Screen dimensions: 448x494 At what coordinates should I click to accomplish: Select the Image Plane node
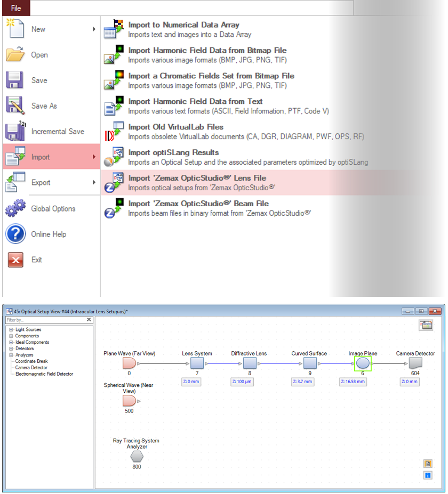(x=363, y=363)
